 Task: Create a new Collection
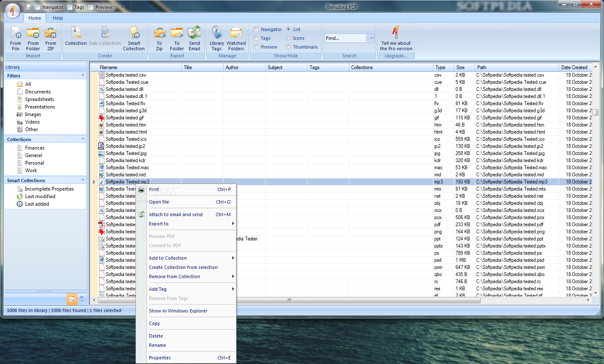pyautogui.click(x=76, y=36)
